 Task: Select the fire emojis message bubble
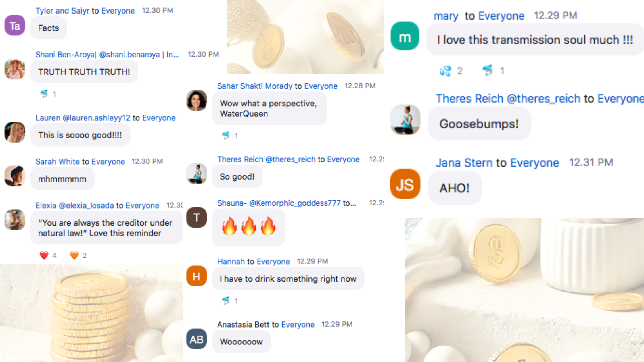249,227
